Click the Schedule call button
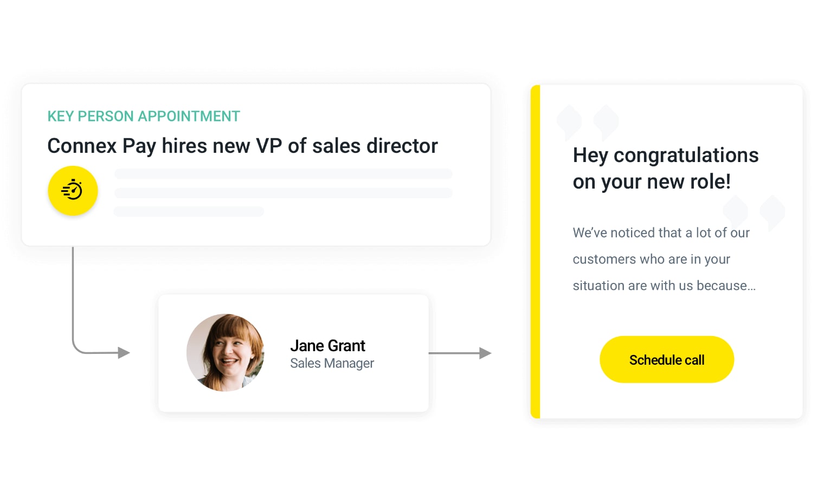The height and width of the screenshot is (504, 824). (x=666, y=360)
